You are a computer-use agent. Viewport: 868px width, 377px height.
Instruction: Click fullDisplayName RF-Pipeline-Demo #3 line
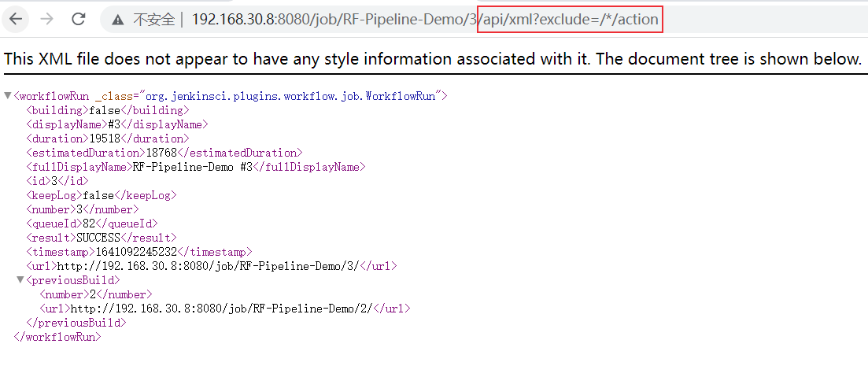point(196,167)
